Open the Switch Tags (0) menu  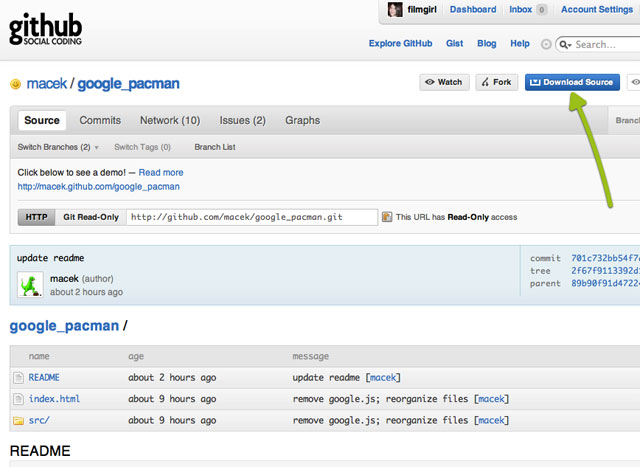coord(142,147)
